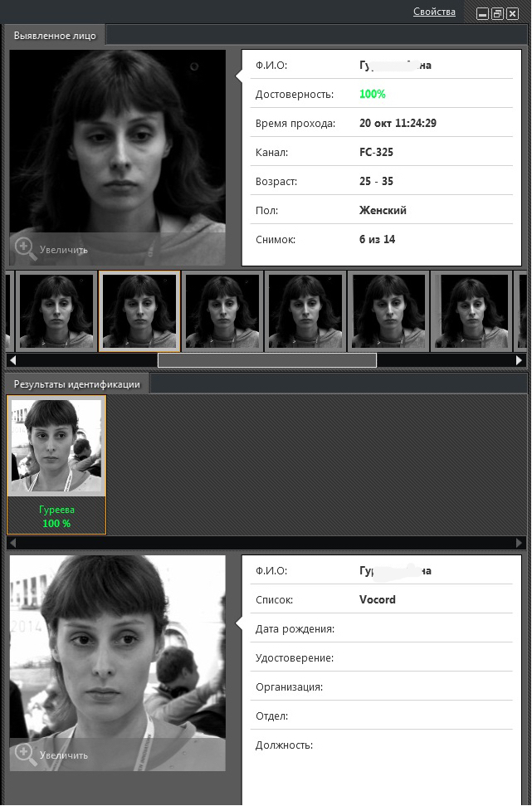Click the magnifier icon on the detected face image

pos(25,247)
